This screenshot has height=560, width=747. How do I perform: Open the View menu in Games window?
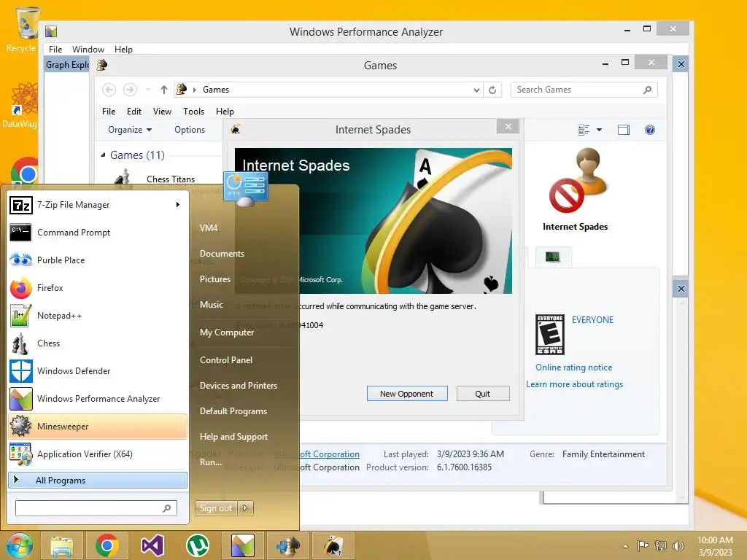[x=162, y=112]
